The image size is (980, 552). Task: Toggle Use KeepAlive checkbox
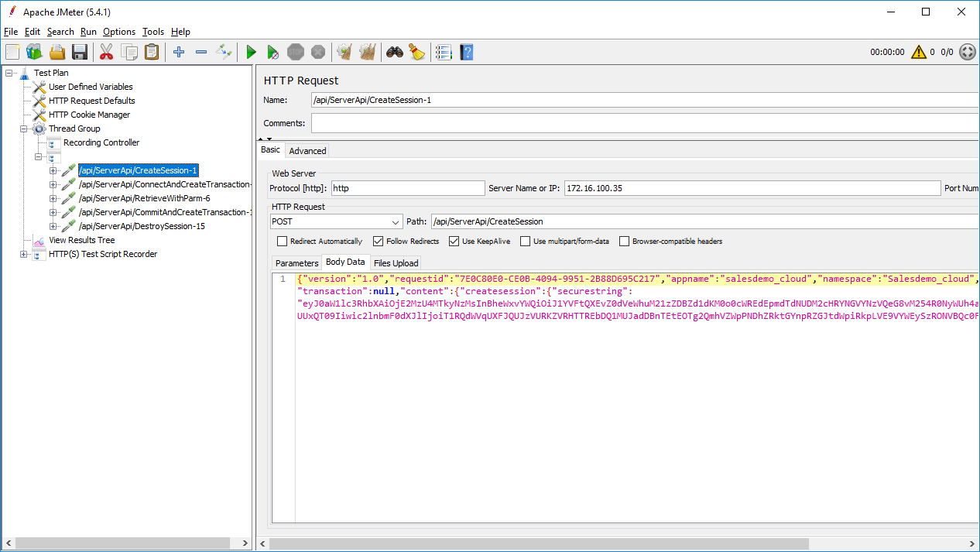[454, 242]
